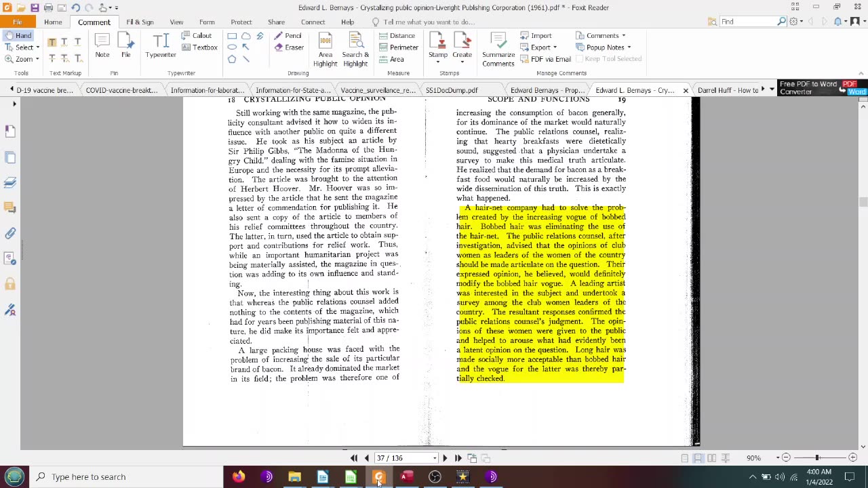Close the Edward L. Bernays tab
868x488 pixels.
[686, 90]
